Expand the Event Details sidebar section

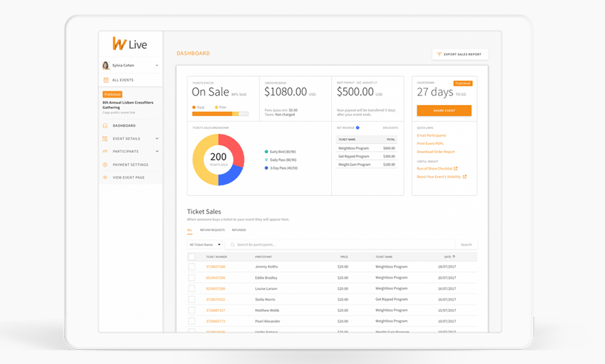coord(157,139)
